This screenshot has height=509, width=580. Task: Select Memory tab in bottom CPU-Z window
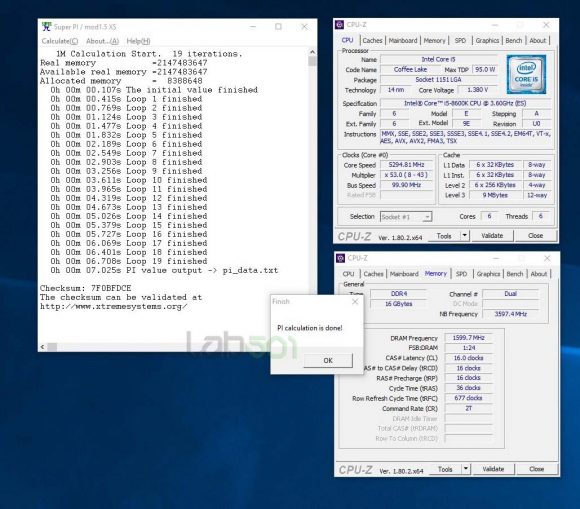(436, 273)
